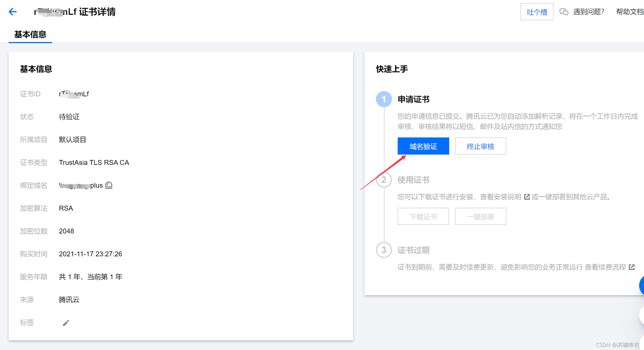Click the step 2 circle indicator
Screen dimensions: 644x350
coord(384,180)
